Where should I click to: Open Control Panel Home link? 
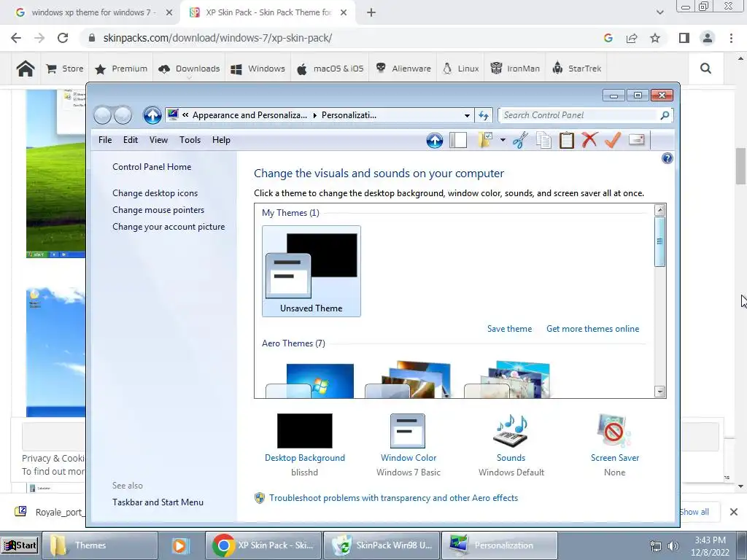[x=152, y=167]
